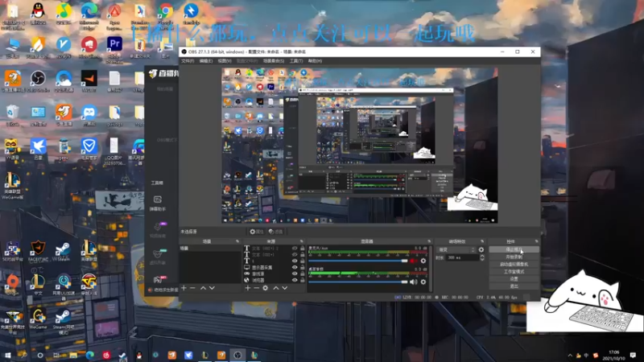Screen dimensions: 644x362
Task: Toggle visibility of the second 文本 (GDI+) source
Action: coord(295,254)
